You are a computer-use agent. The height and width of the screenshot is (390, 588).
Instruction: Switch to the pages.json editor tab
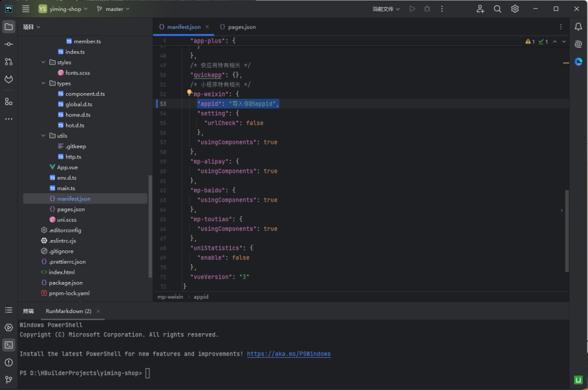point(241,27)
